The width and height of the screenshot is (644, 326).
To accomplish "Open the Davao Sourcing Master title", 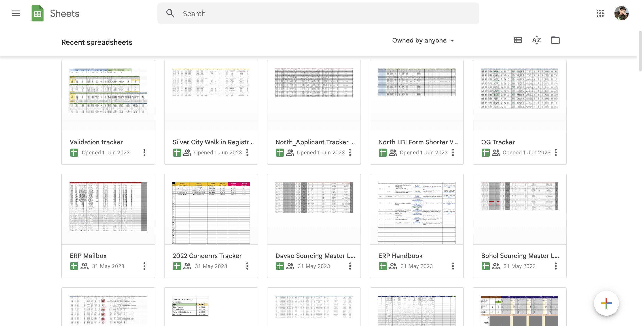I will point(315,256).
